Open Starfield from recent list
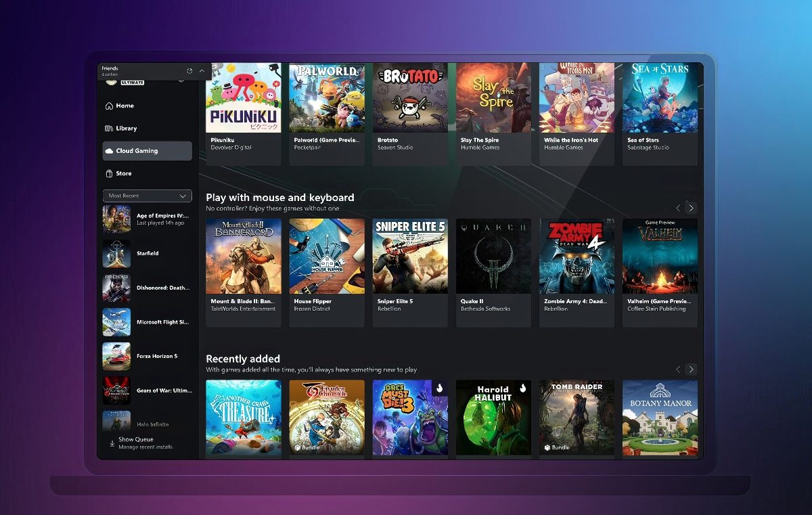This screenshot has width=812, height=515. (147, 253)
